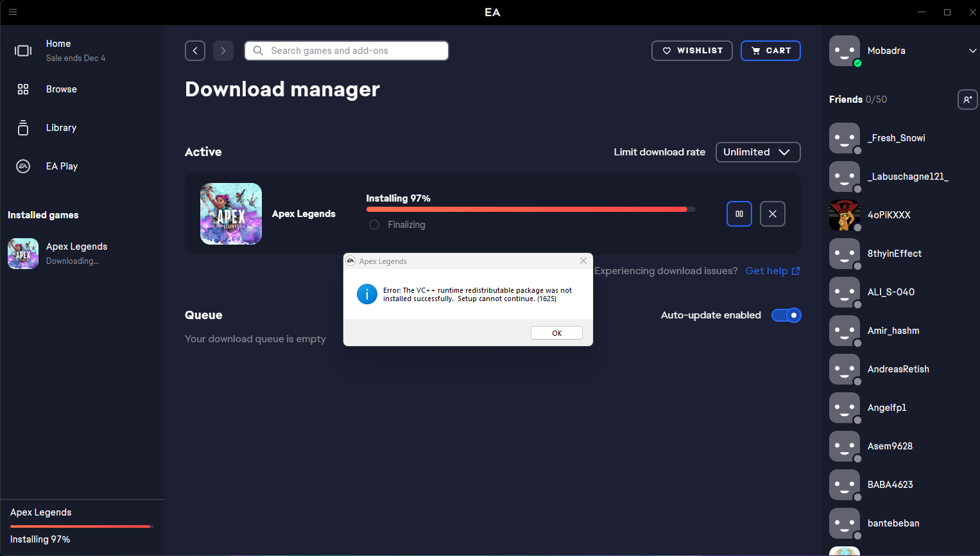Open friend 8thyinEffect

click(x=895, y=254)
